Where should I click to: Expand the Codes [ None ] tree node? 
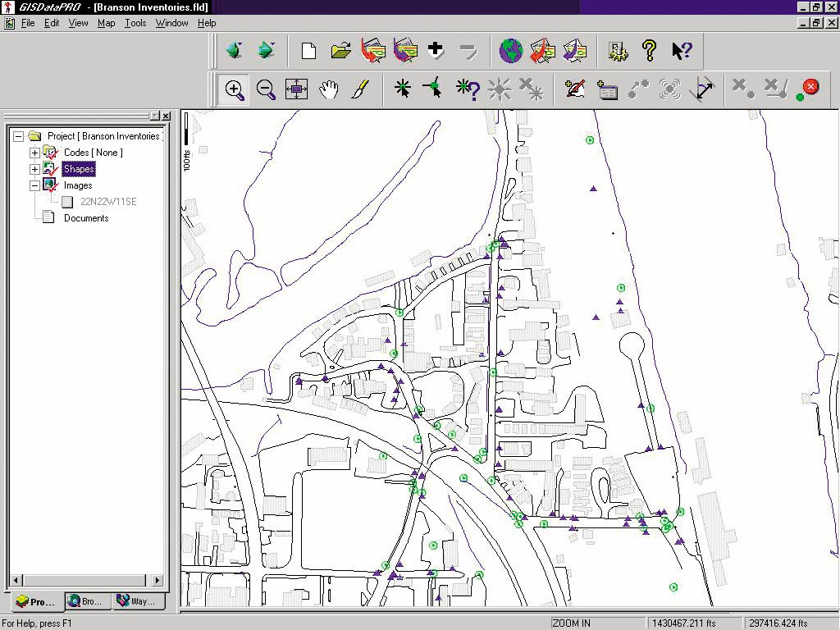pyautogui.click(x=34, y=153)
